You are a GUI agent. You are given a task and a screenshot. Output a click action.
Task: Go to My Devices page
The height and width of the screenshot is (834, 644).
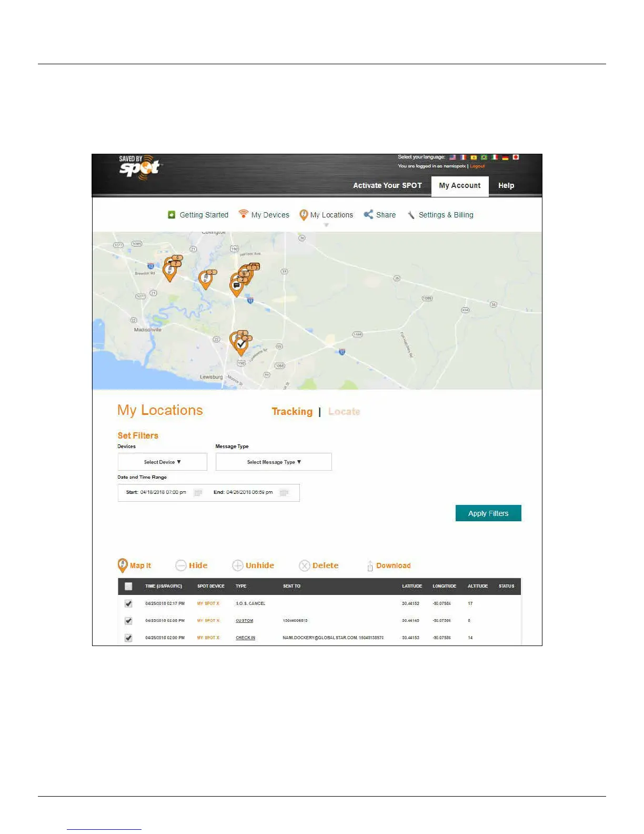[x=270, y=215]
